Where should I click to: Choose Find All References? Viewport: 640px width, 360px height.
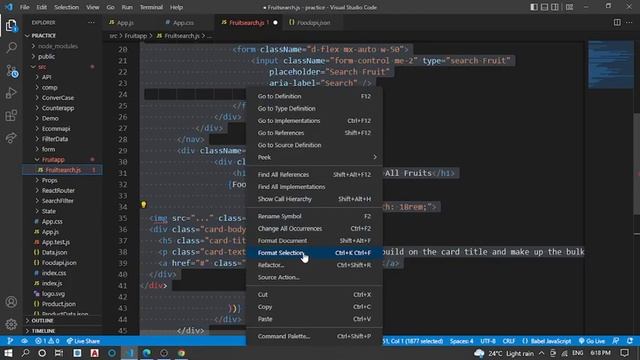(x=314, y=175)
